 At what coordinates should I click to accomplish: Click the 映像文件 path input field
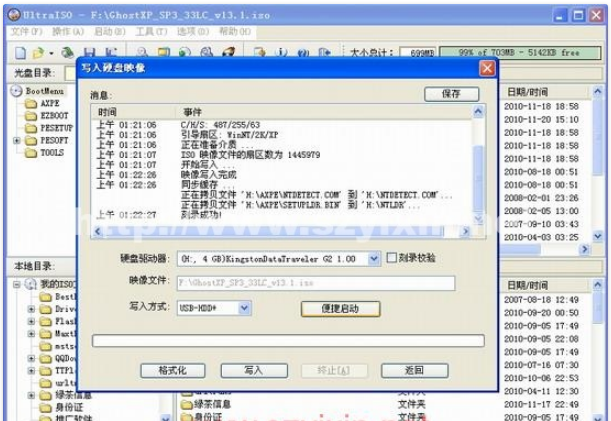point(316,283)
